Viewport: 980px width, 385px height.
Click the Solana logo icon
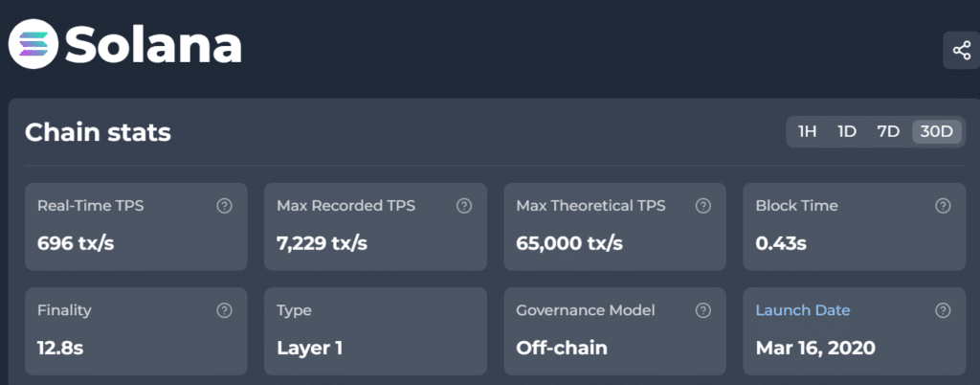[33, 46]
